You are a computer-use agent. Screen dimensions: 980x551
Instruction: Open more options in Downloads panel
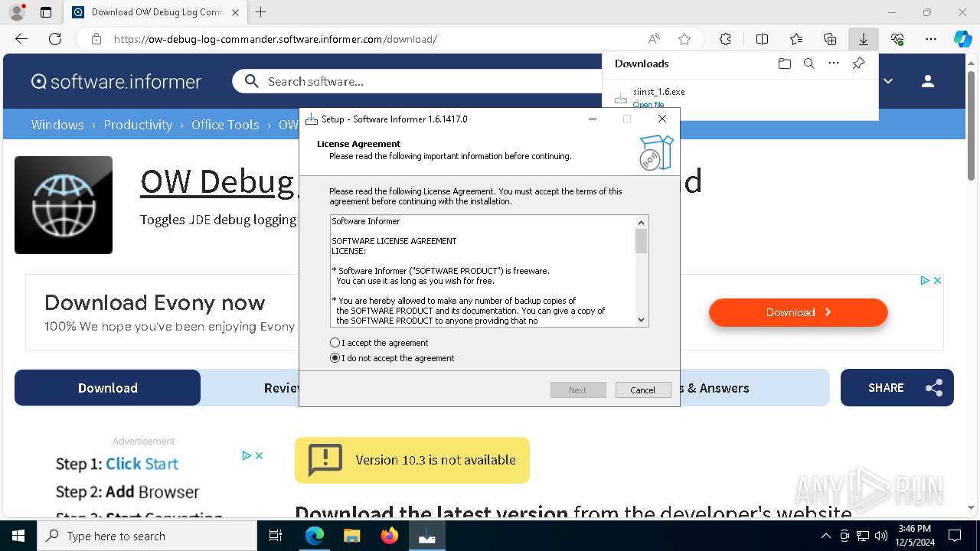tap(834, 64)
